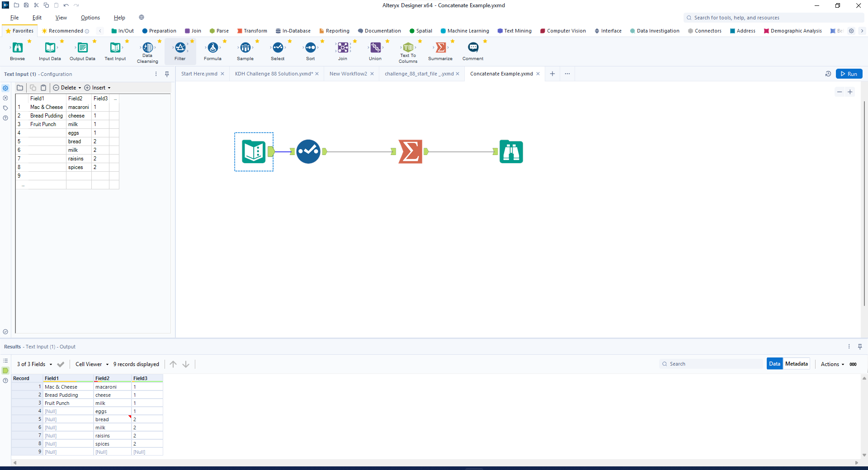This screenshot has width=868, height=470.
Task: Pick the Formula tool icon
Action: [213, 47]
